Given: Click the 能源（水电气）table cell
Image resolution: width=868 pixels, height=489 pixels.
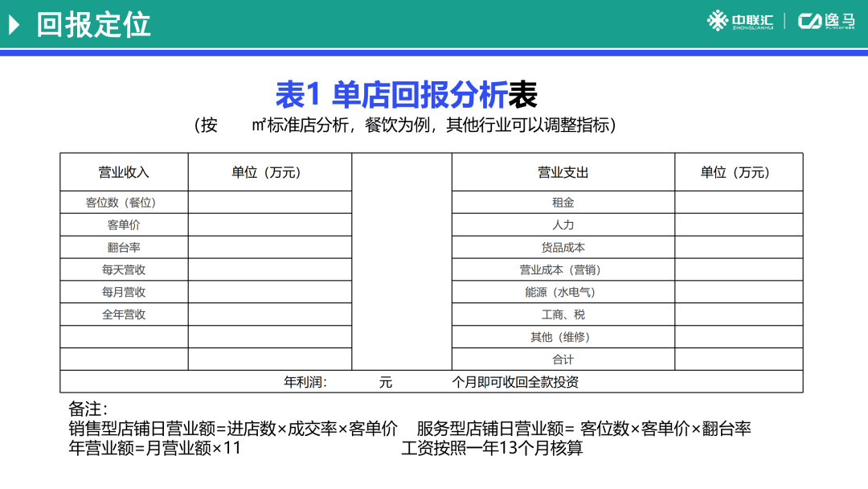Looking at the screenshot, I should (x=564, y=292).
